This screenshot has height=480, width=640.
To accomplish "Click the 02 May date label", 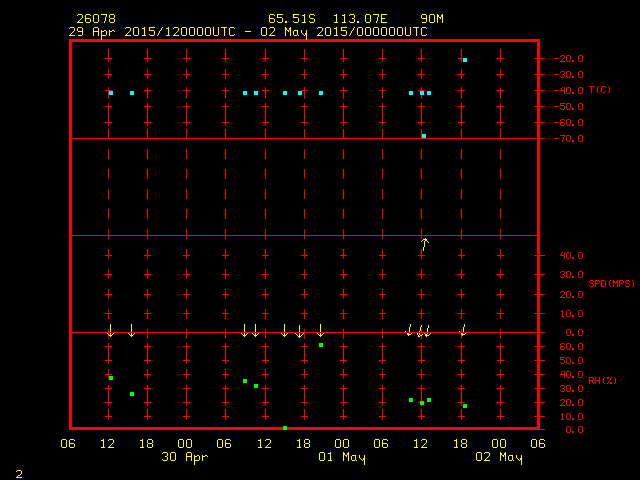I will [498, 457].
